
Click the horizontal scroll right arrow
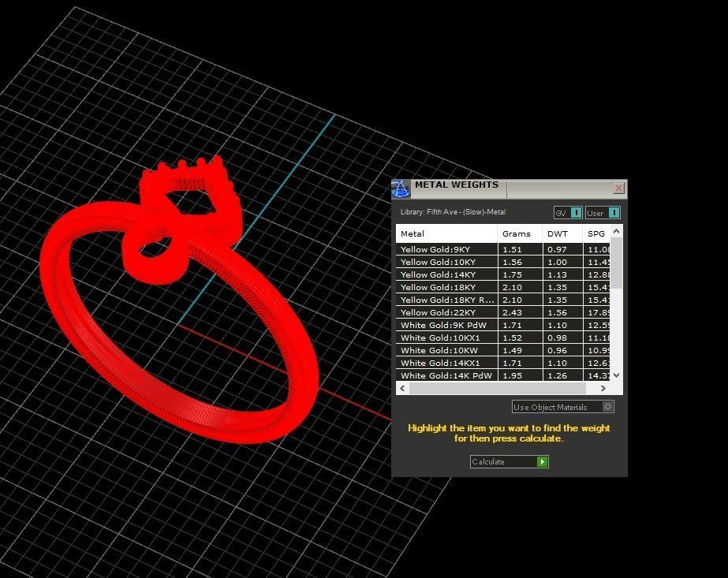[x=603, y=388]
